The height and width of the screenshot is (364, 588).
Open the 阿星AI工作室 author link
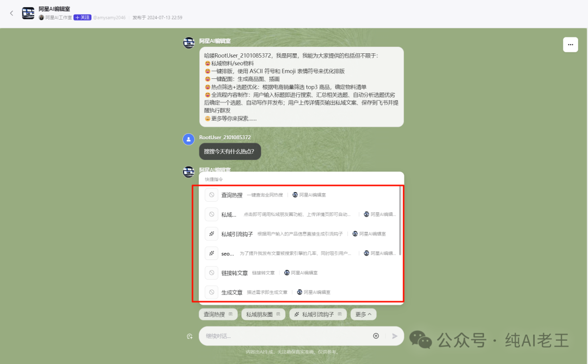[x=58, y=17]
